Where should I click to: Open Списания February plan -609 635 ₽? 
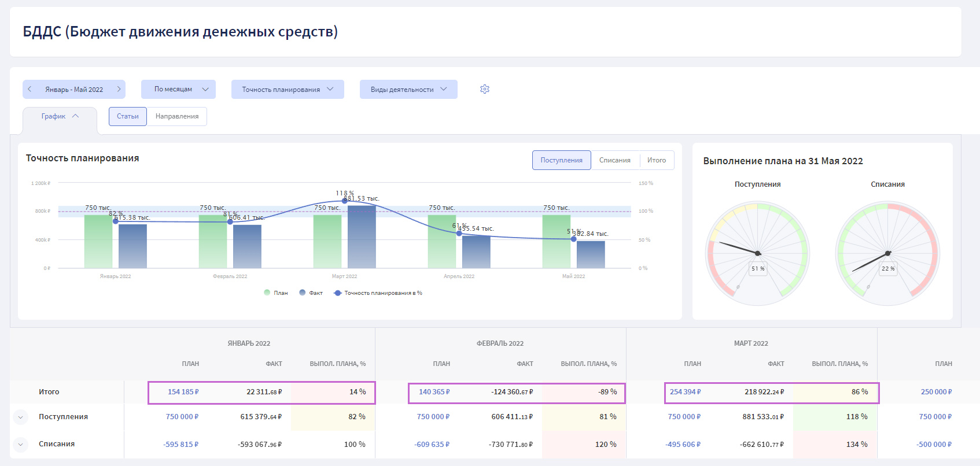432,445
